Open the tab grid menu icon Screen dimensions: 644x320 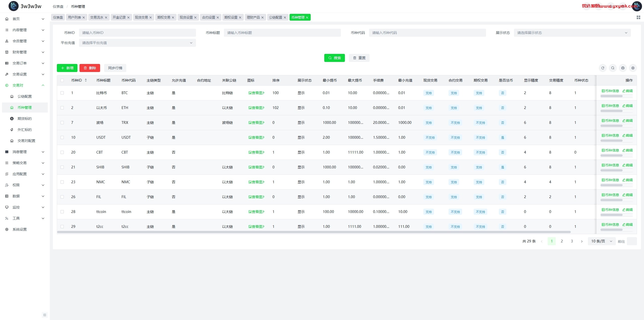638,17
